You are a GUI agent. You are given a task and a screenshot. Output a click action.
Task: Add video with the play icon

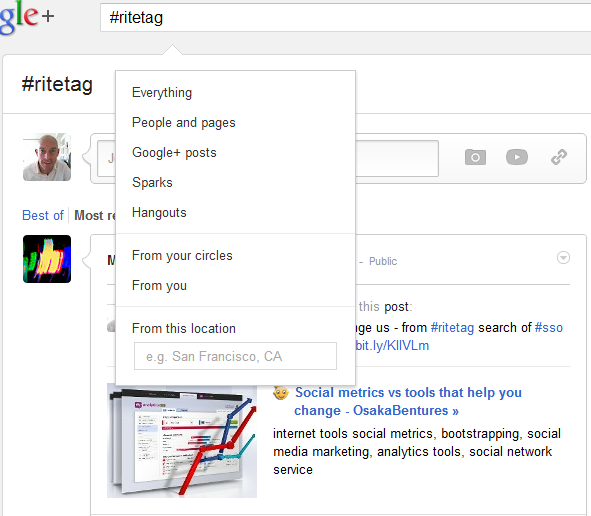click(x=517, y=157)
